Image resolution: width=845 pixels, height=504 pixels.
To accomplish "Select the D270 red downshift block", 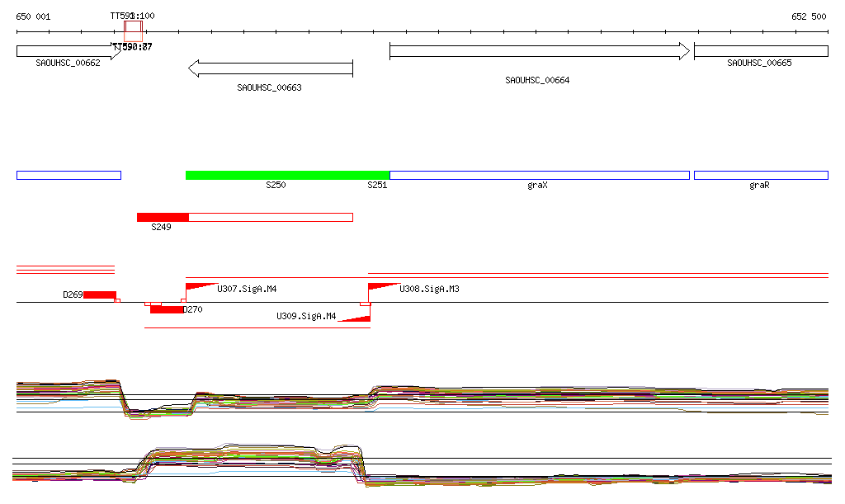I will coord(167,309).
